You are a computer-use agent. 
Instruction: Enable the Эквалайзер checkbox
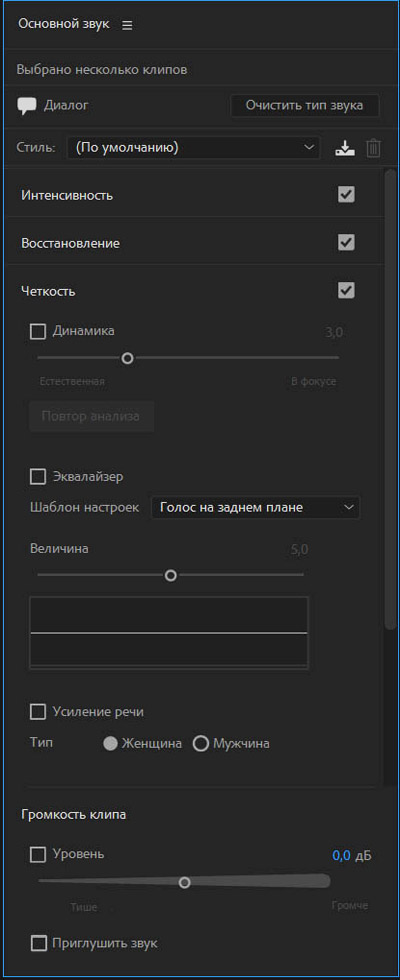(38, 477)
